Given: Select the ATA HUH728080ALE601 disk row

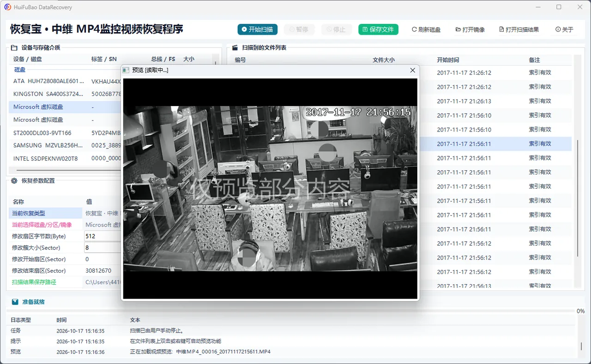Looking at the screenshot, I should 65,81.
